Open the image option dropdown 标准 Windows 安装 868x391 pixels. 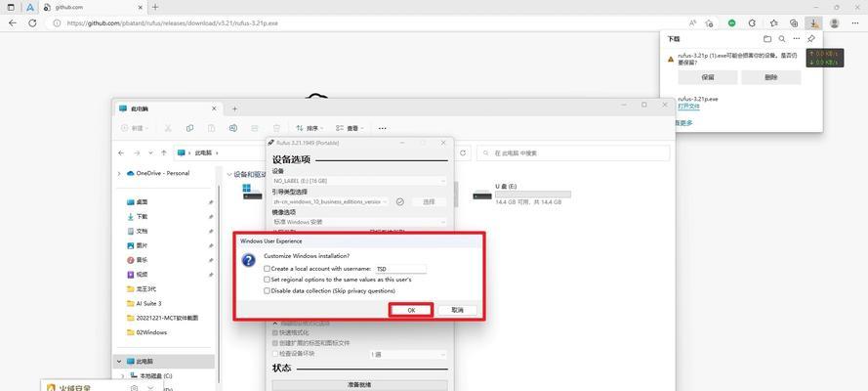pos(359,222)
